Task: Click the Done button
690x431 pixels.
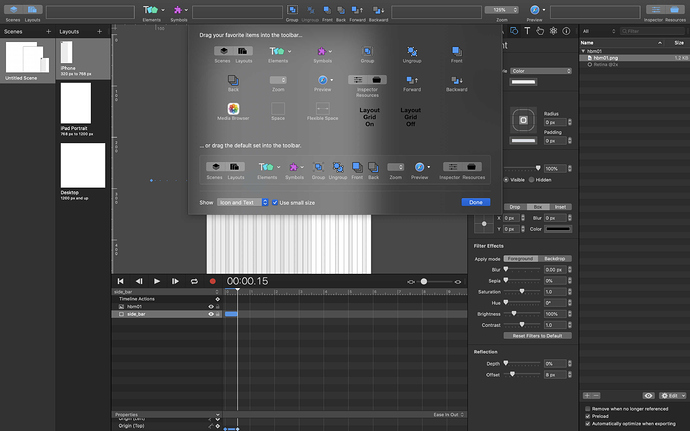Action: pyautogui.click(x=476, y=202)
